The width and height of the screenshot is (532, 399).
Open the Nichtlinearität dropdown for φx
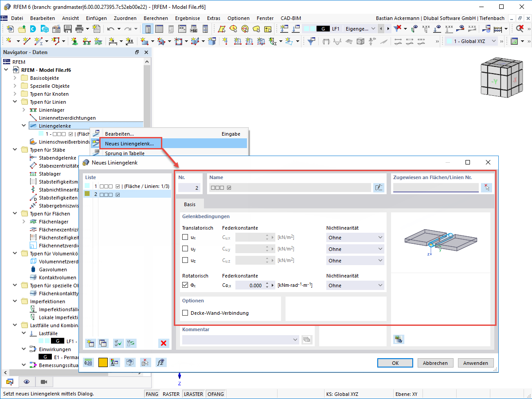pos(355,286)
